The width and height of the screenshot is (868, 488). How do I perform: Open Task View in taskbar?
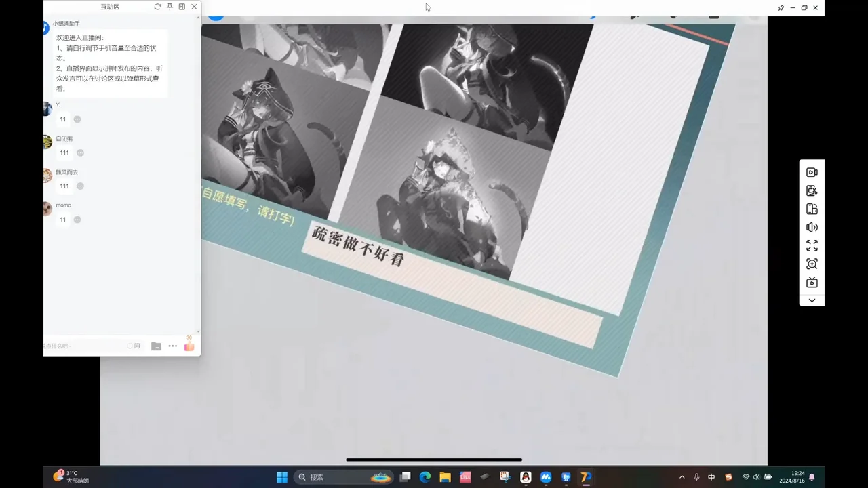[x=406, y=477]
